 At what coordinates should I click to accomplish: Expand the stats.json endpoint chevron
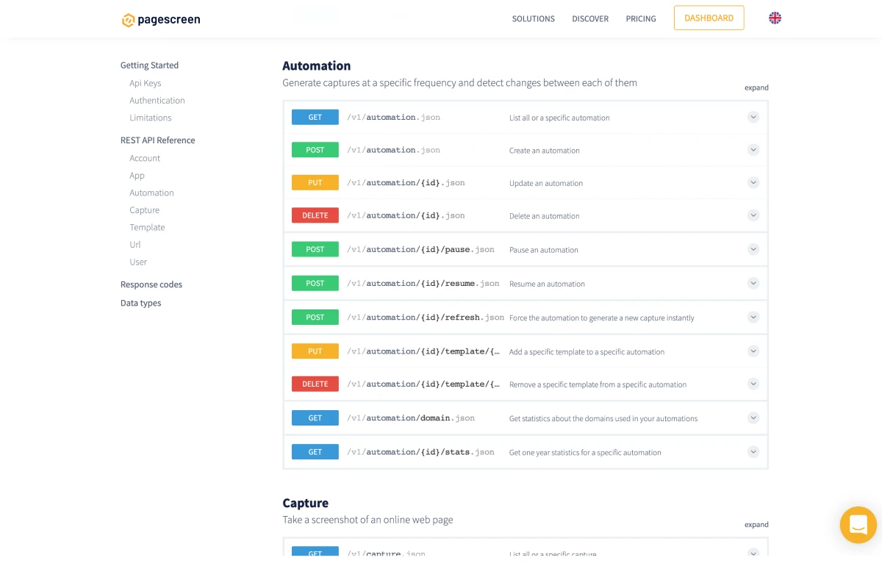pos(753,452)
